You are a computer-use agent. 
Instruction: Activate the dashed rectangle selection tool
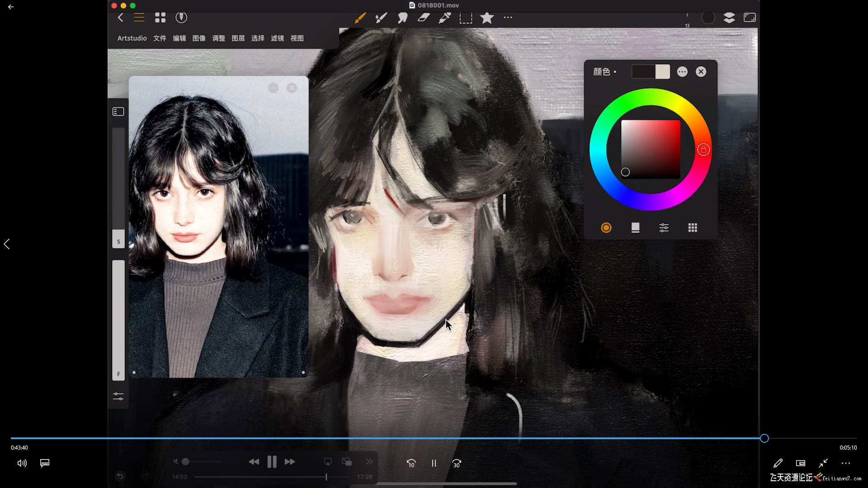[x=466, y=18]
